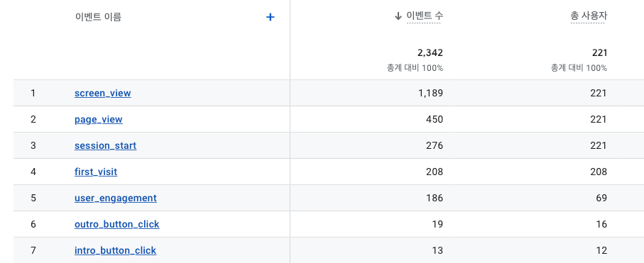Click the 총 사용자 value 208 in the first_visit row
644x263 pixels.
click(x=599, y=172)
